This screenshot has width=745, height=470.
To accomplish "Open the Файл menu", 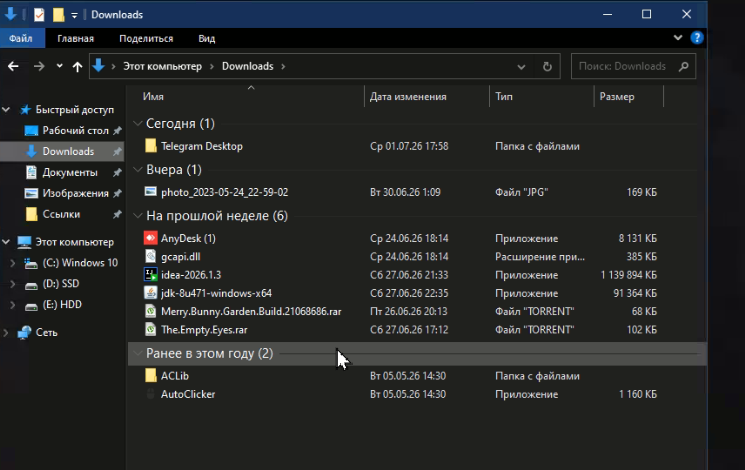I will click(21, 38).
